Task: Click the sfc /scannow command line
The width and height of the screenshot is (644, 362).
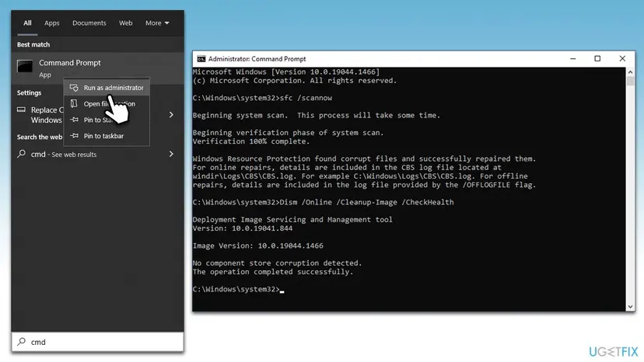Action: click(x=262, y=98)
